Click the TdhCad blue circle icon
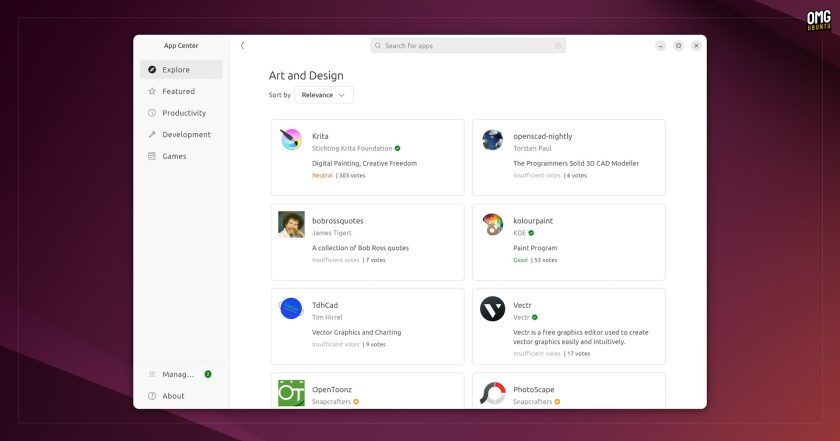 point(291,309)
